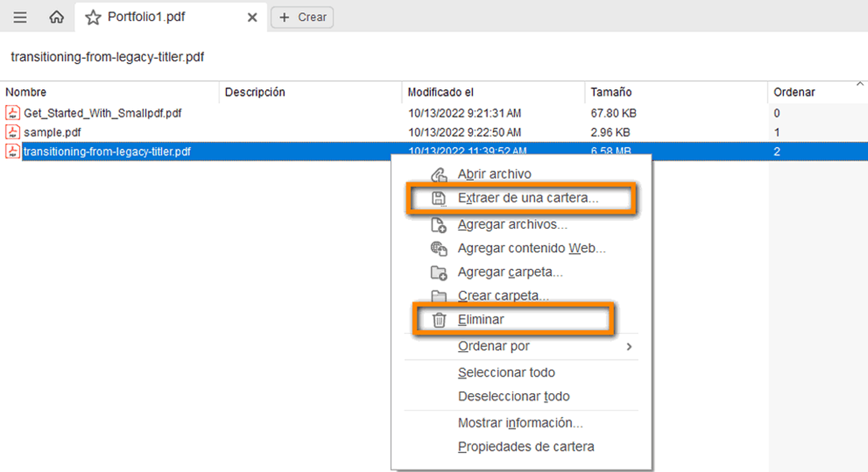Click the Crear button

click(x=302, y=17)
